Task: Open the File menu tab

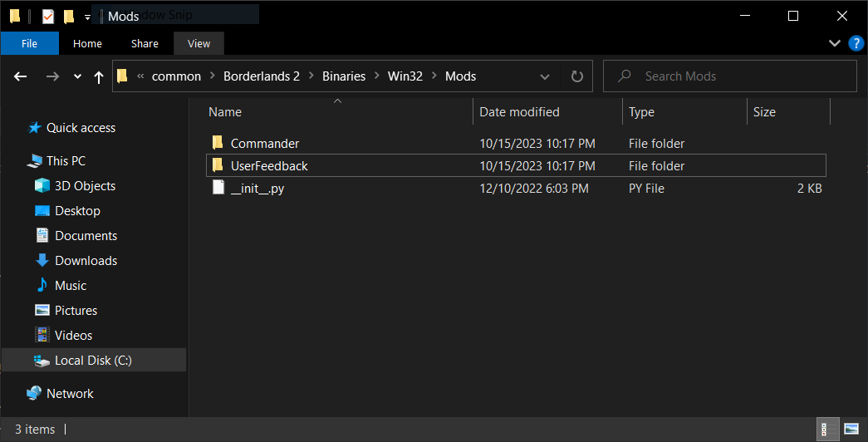Action: 29,43
